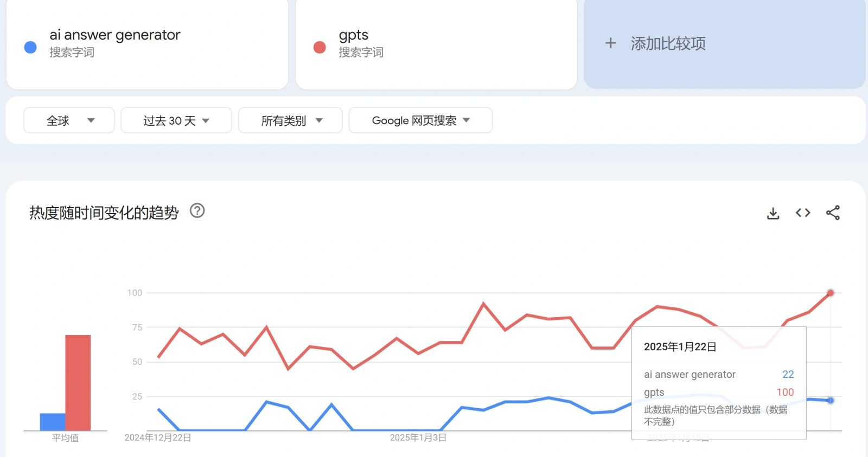This screenshot has width=868, height=457.
Task: Expand the 全球 region dropdown
Action: (69, 120)
